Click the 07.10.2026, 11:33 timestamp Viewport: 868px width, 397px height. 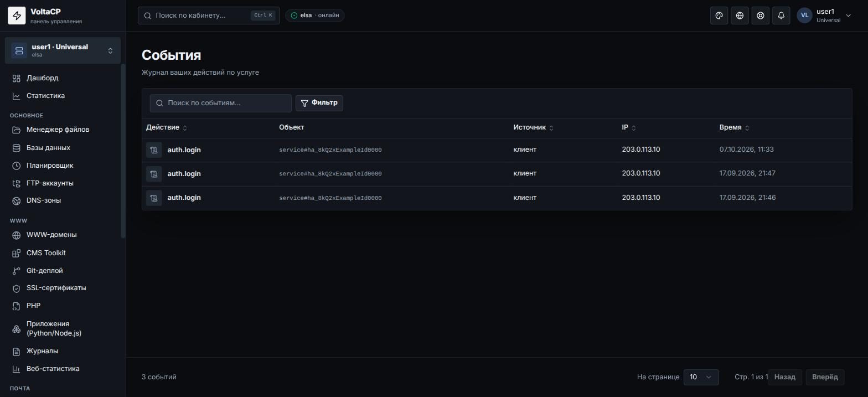[x=746, y=149]
